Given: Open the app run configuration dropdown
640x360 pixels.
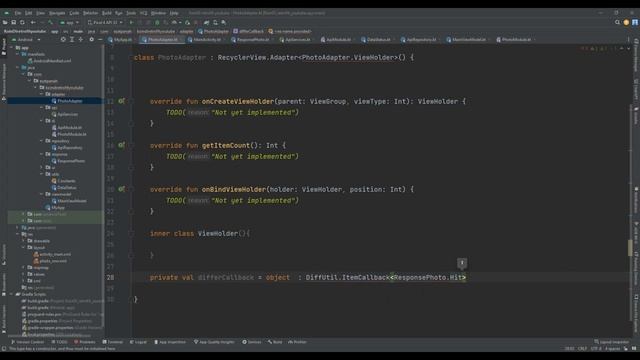Looking at the screenshot, I should coord(69,22).
